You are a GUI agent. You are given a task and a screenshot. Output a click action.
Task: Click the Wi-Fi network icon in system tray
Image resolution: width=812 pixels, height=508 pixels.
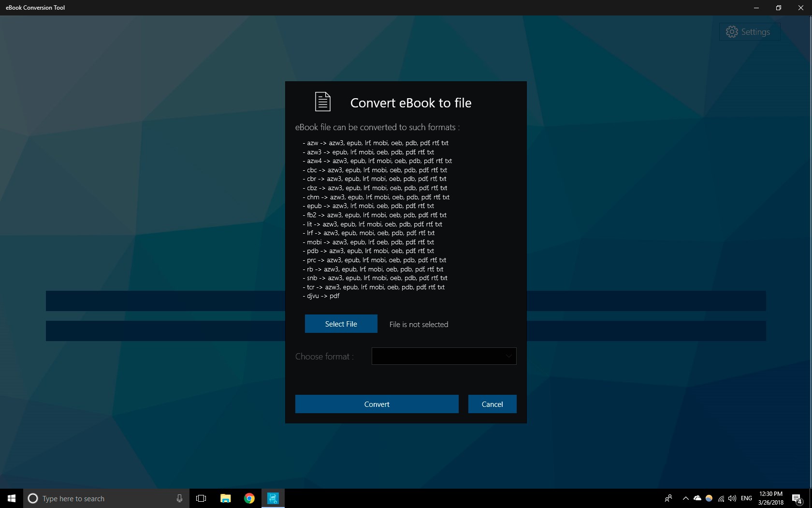[x=721, y=498]
